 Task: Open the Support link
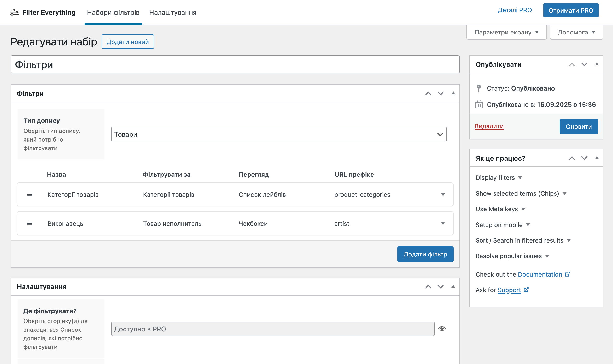pos(509,290)
